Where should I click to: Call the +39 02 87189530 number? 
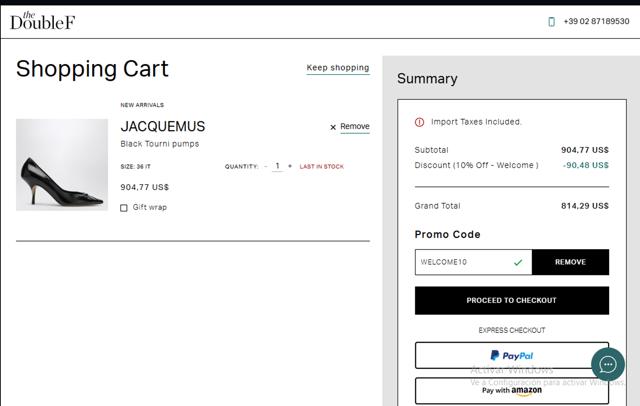coord(596,21)
